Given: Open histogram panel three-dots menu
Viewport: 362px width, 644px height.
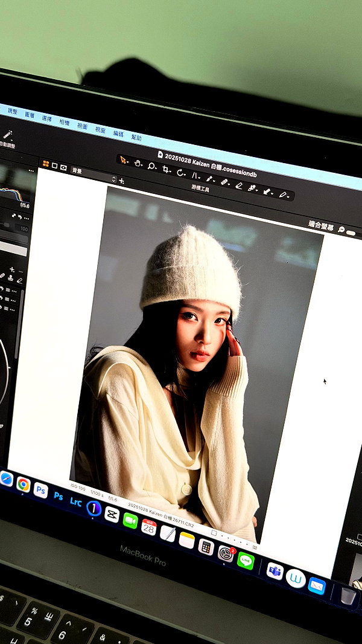Looking at the screenshot, I should [x=31, y=170].
